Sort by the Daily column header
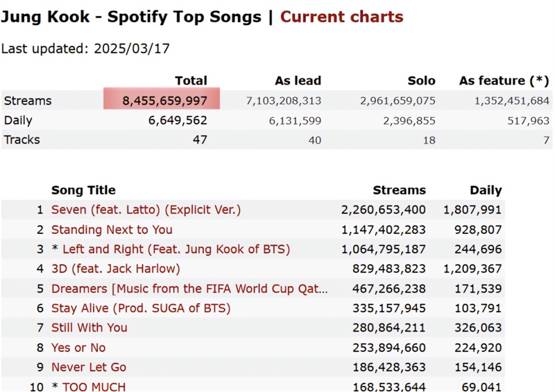 [x=486, y=190]
